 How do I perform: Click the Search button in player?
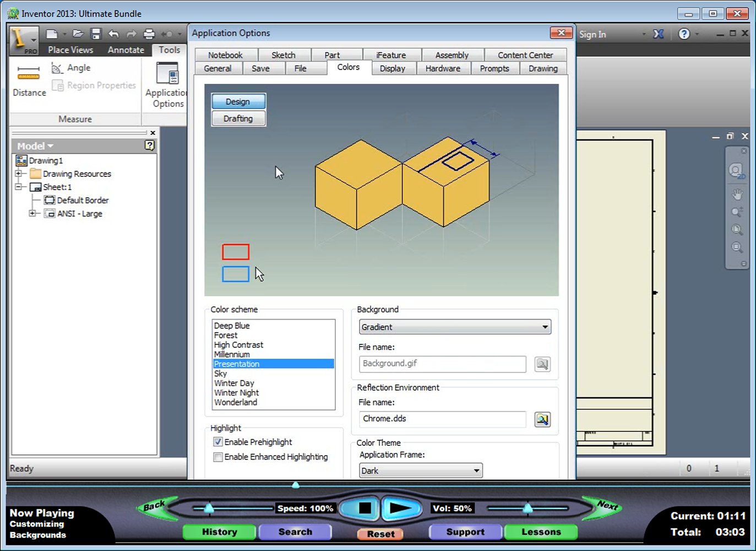(295, 532)
